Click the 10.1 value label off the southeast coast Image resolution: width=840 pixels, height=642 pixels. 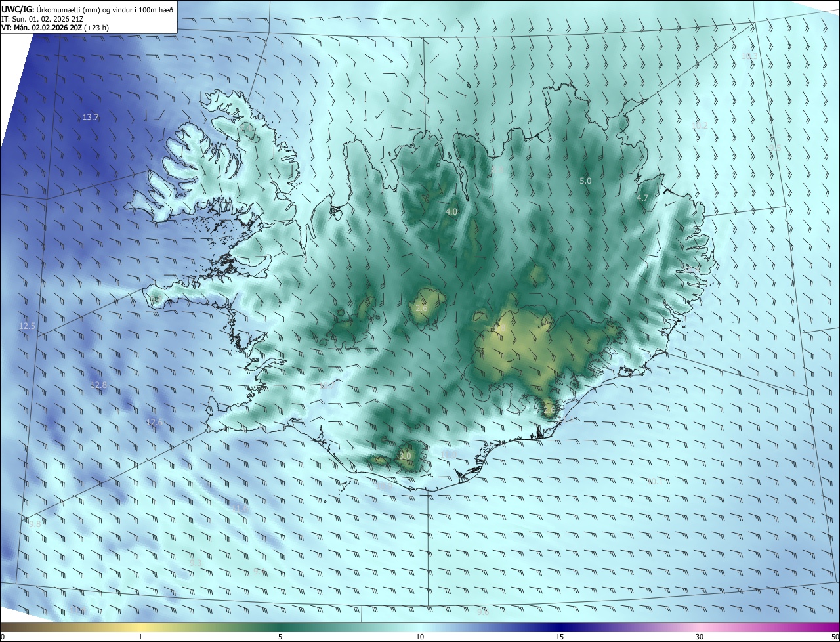[x=656, y=481]
